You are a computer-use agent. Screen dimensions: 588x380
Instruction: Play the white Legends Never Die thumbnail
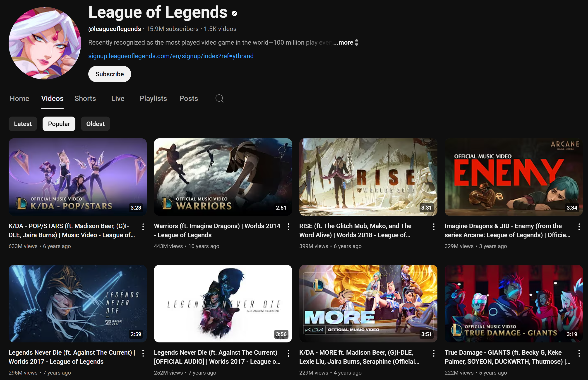tap(223, 304)
